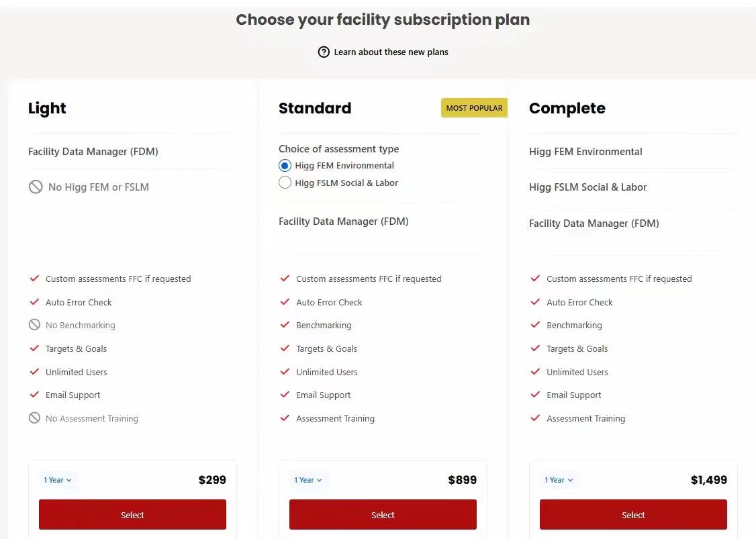
Task: Choose the Standard plan with its Select button
Action: pos(383,515)
